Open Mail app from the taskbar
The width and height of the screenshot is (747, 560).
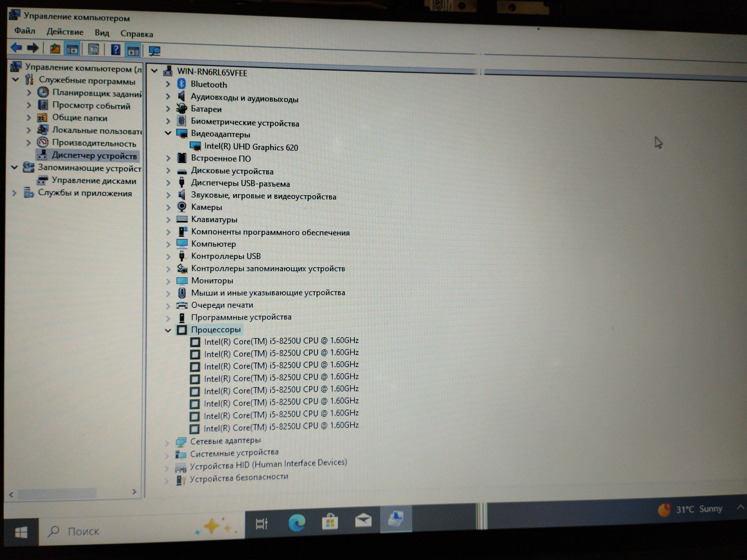pyautogui.click(x=363, y=520)
